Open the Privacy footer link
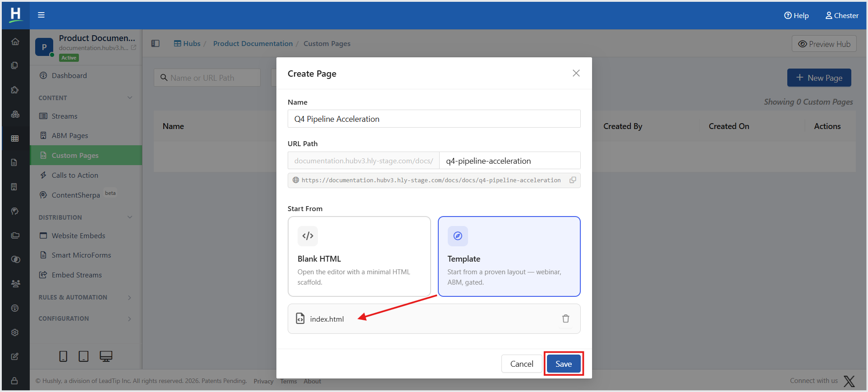 click(x=263, y=381)
